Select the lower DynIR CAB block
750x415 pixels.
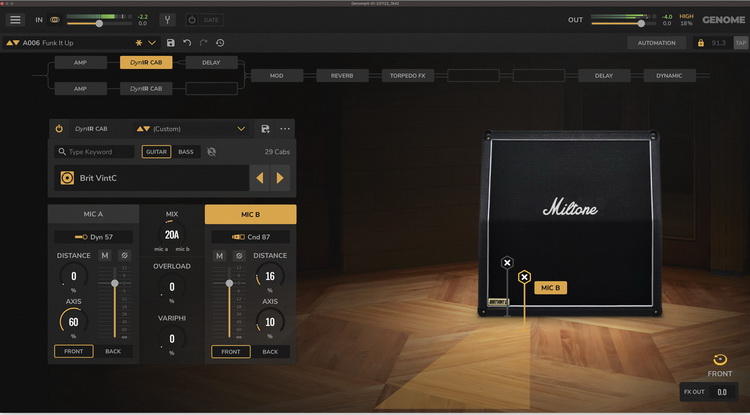[146, 88]
